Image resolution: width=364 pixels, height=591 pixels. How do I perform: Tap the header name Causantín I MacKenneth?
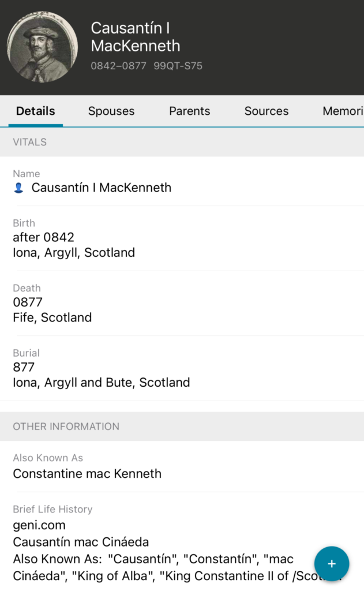click(136, 37)
